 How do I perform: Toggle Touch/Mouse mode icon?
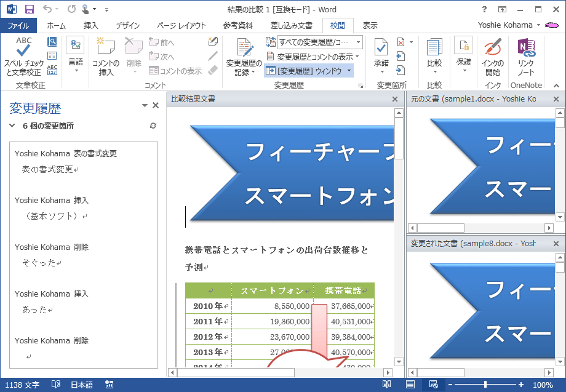point(86,9)
